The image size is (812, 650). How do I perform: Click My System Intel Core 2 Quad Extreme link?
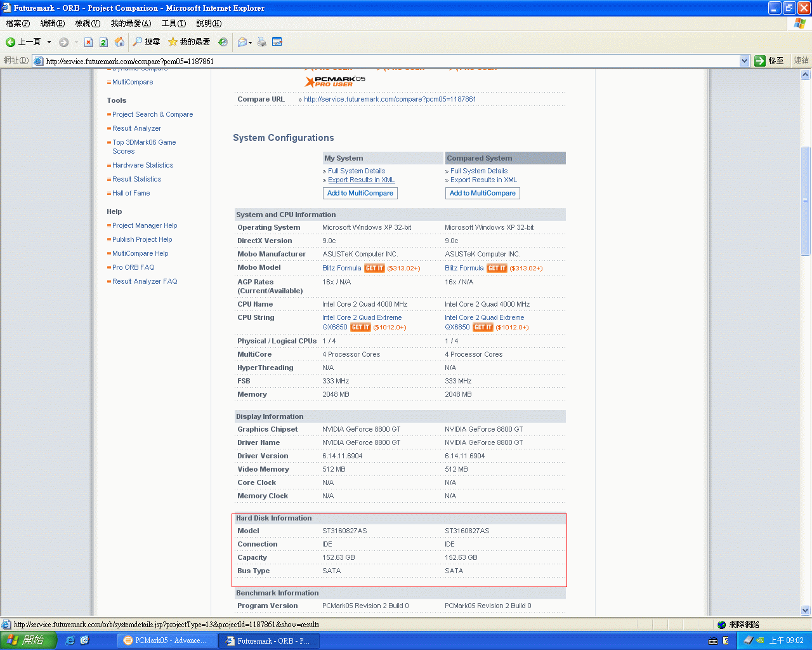362,317
